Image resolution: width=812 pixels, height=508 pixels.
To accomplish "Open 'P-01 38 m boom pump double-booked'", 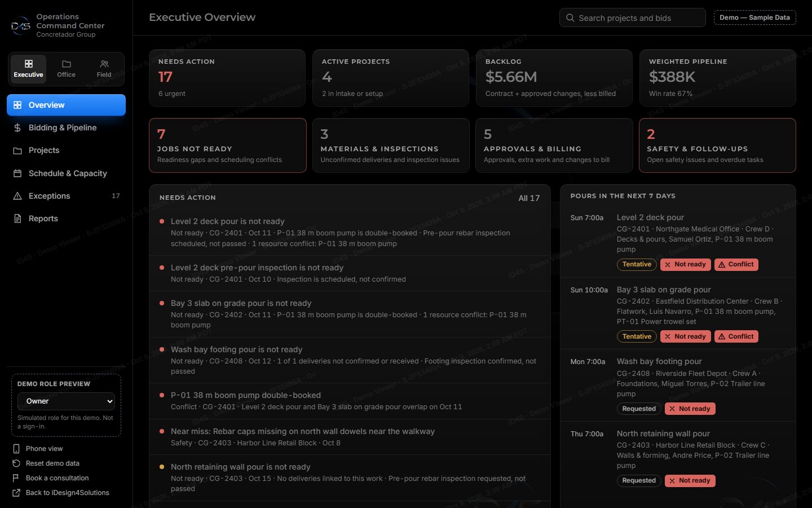I will (350, 401).
